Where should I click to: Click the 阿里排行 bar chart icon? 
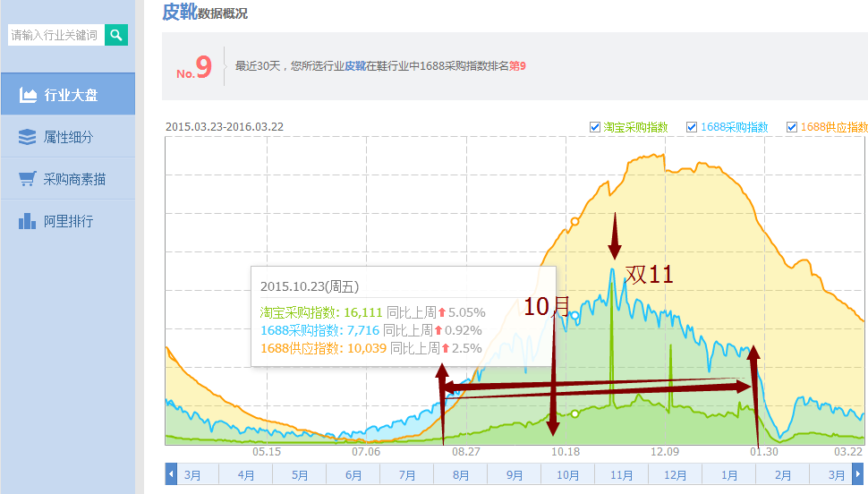pyautogui.click(x=28, y=221)
